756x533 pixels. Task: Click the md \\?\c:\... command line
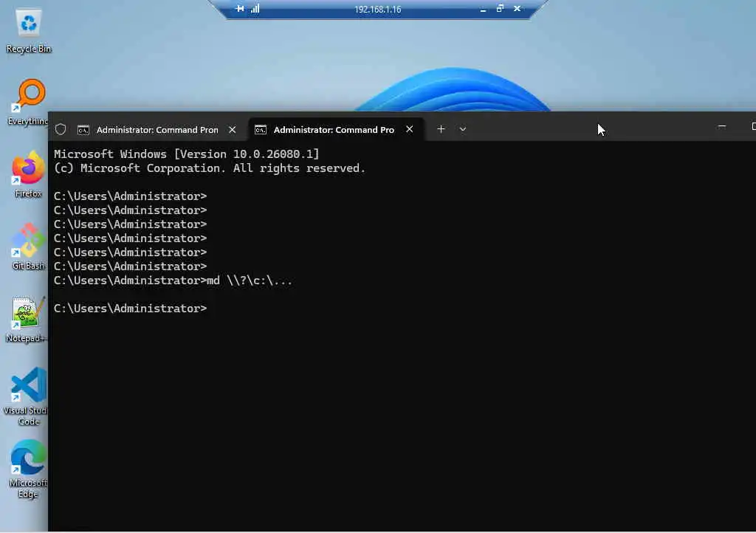pos(173,281)
